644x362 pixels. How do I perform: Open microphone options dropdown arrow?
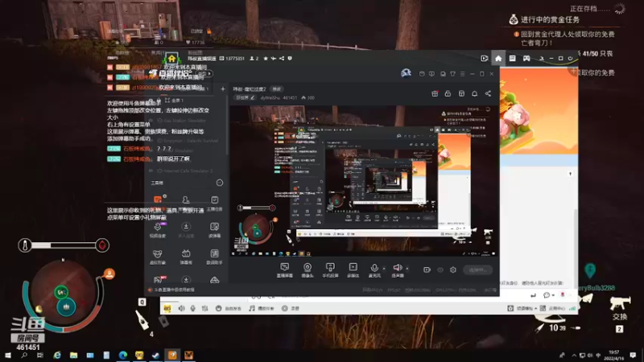point(384,269)
